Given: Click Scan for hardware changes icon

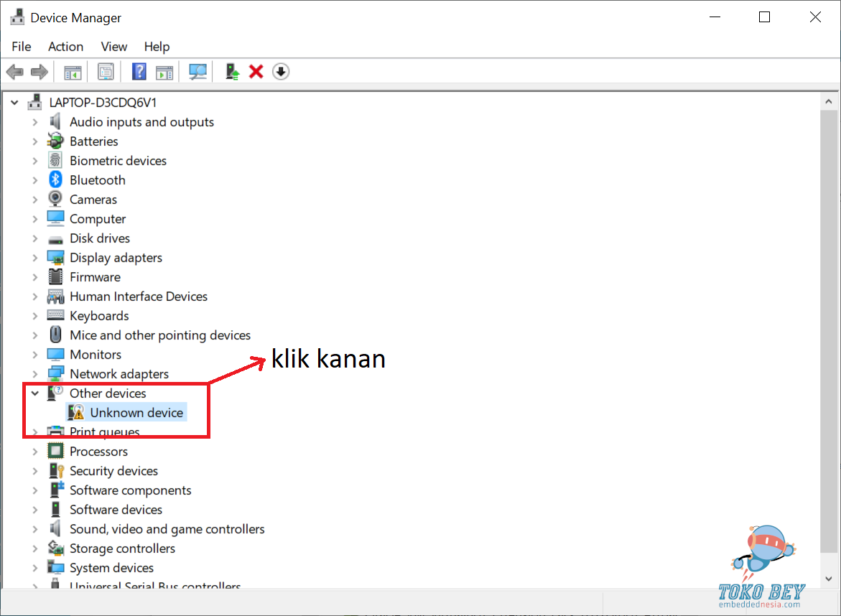Looking at the screenshot, I should click(198, 72).
